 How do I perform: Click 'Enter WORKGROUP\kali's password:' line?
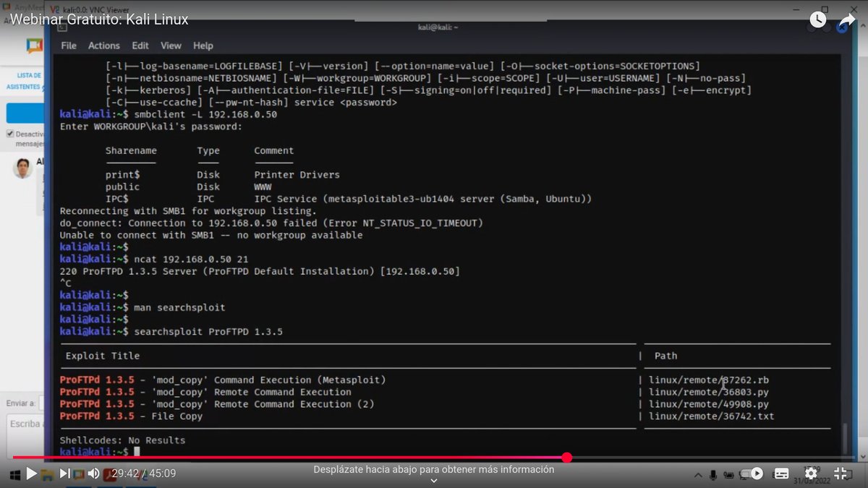pos(151,127)
